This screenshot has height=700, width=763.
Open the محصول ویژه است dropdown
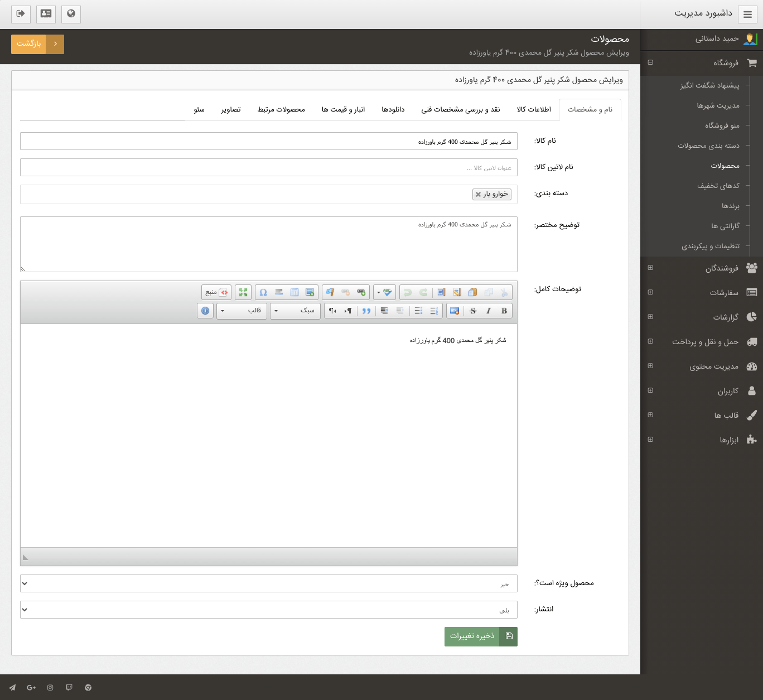pyautogui.click(x=268, y=583)
